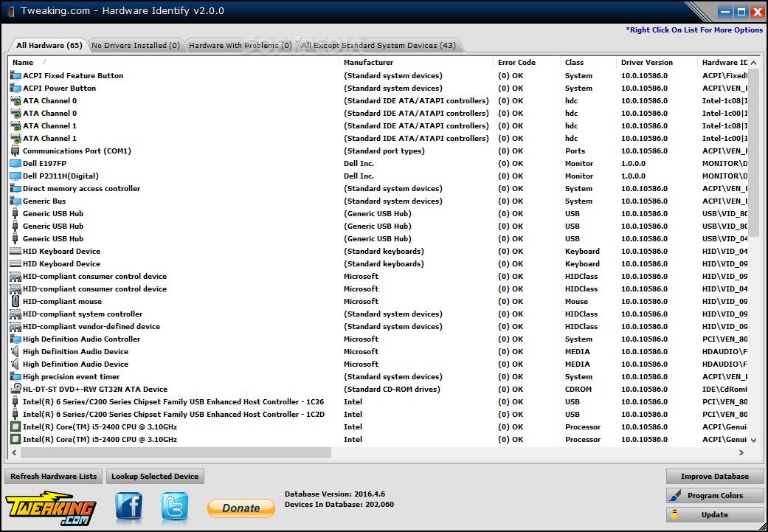Click the horizontal scrollbar thumb
This screenshot has height=532, width=768.
pos(176,452)
